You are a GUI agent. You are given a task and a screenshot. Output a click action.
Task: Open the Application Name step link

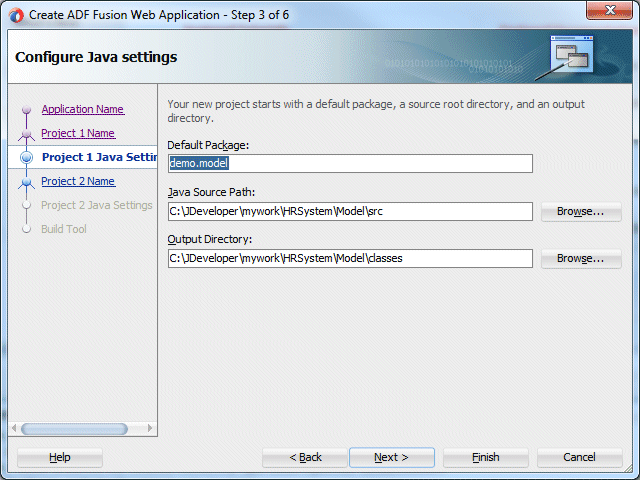click(83, 109)
